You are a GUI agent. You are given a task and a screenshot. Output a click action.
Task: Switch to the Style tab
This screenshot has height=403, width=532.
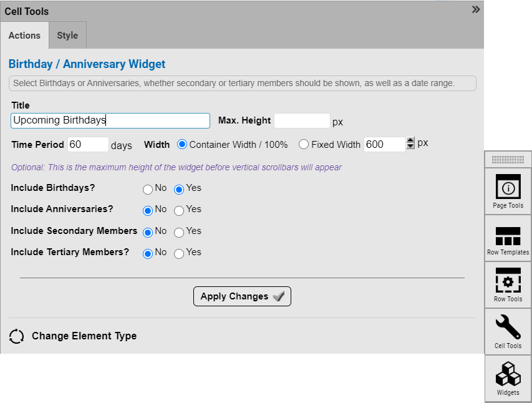click(67, 36)
